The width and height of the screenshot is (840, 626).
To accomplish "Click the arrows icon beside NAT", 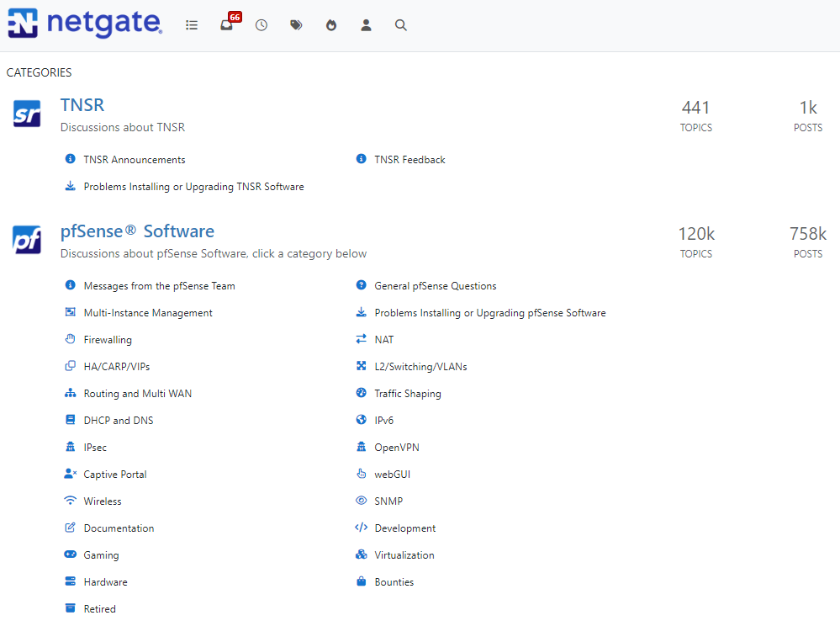I will (361, 339).
